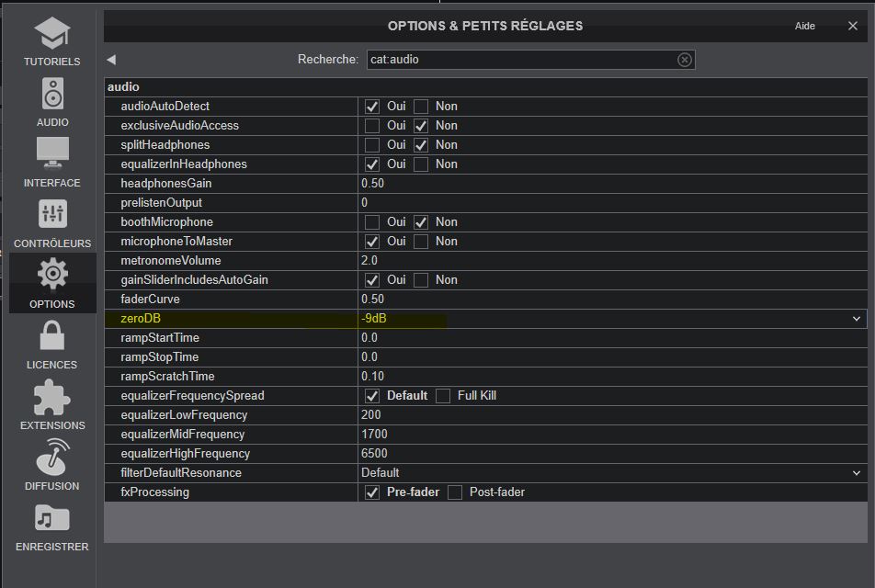The width and height of the screenshot is (875, 588).
Task: Select the audio category header
Action: (x=123, y=87)
